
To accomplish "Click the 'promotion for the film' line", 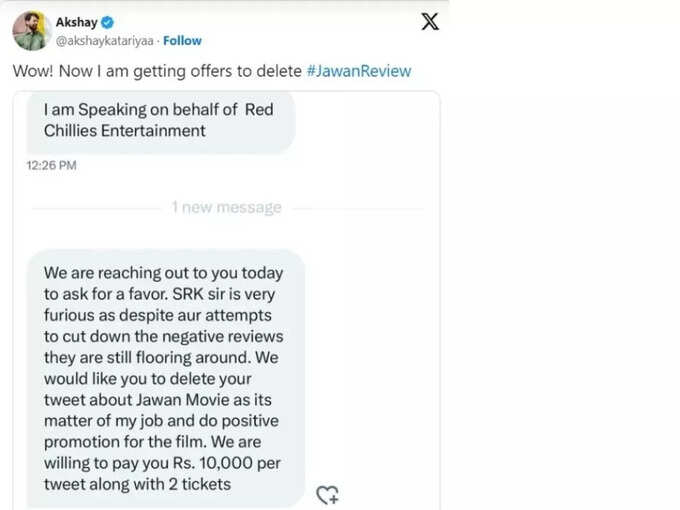I will pos(152,442).
